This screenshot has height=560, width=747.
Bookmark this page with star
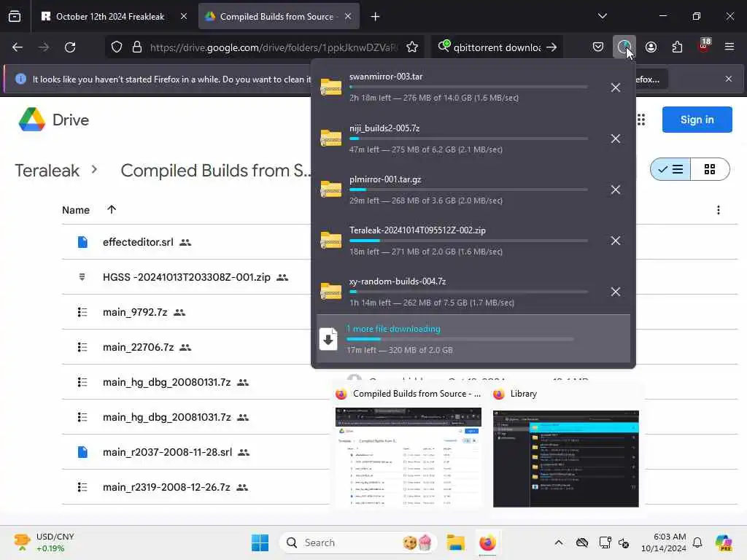(x=412, y=47)
